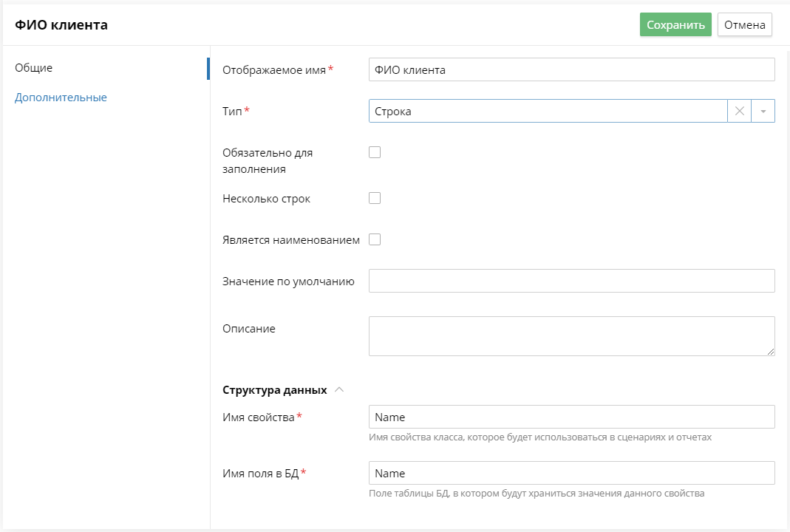Collapse the Структура данных section chevron
The height and width of the screenshot is (532, 790).
[x=339, y=389]
